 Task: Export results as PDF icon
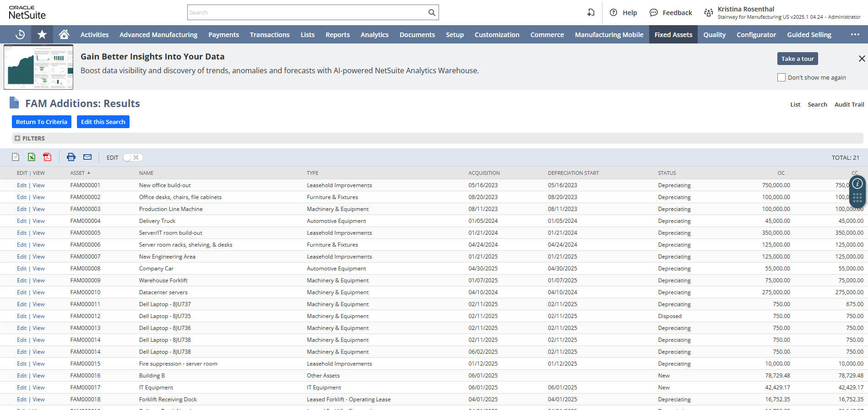[47, 157]
